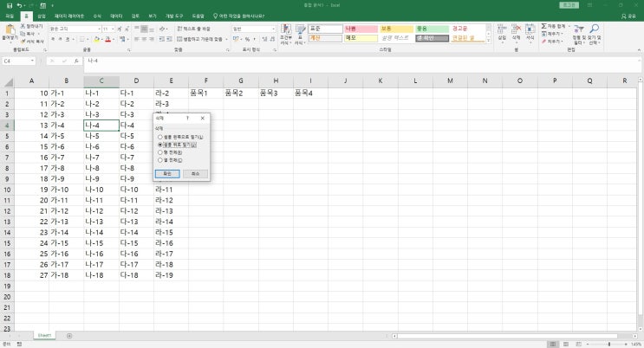
Task: Open the number format dropdown
Action: click(x=274, y=29)
